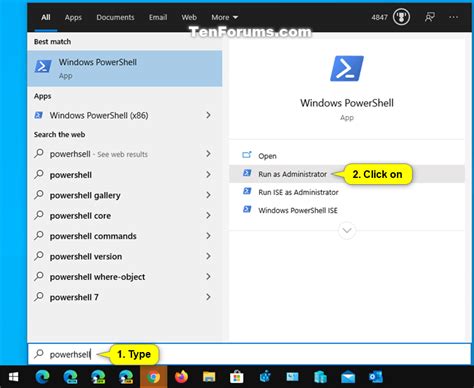Screen dimensions: 474x388
Task: Switch to the Email search tab
Action: pos(158,17)
